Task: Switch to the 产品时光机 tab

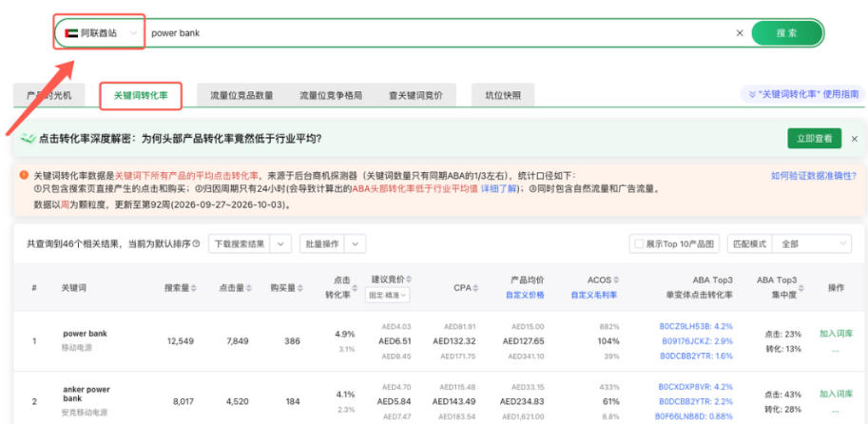Action: click(x=49, y=95)
